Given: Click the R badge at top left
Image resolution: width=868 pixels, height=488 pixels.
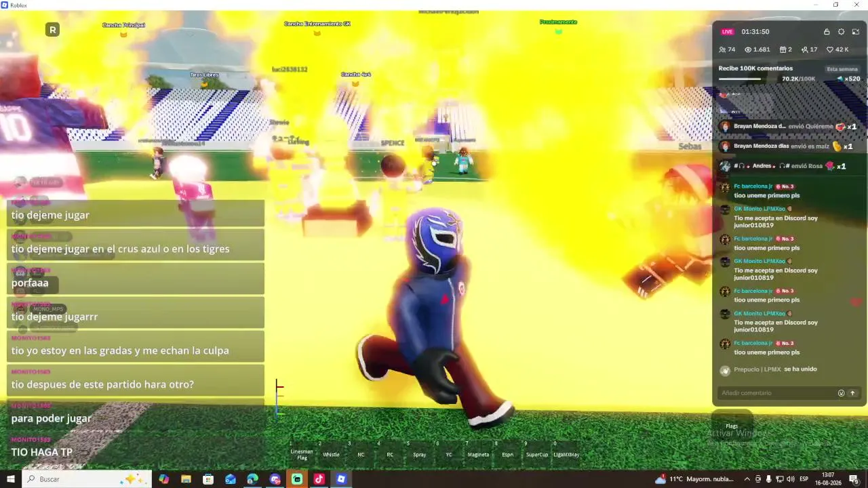Looking at the screenshot, I should click(x=52, y=30).
